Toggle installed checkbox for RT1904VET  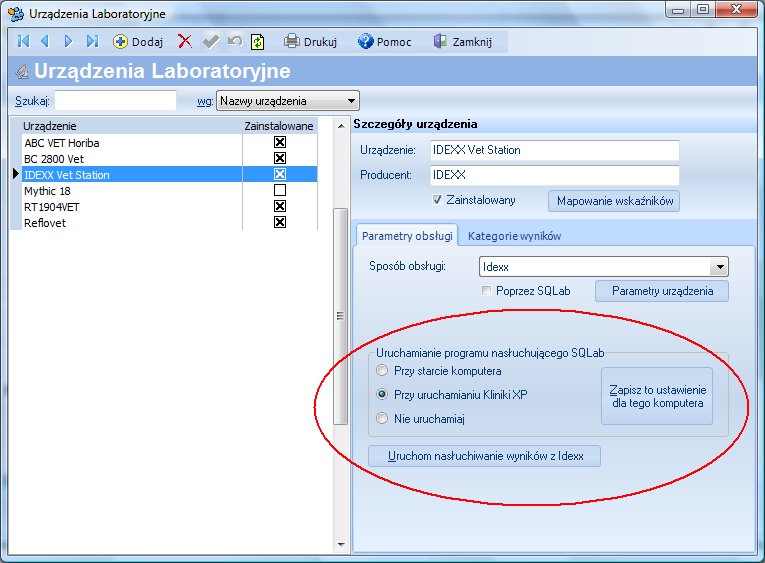(x=280, y=206)
